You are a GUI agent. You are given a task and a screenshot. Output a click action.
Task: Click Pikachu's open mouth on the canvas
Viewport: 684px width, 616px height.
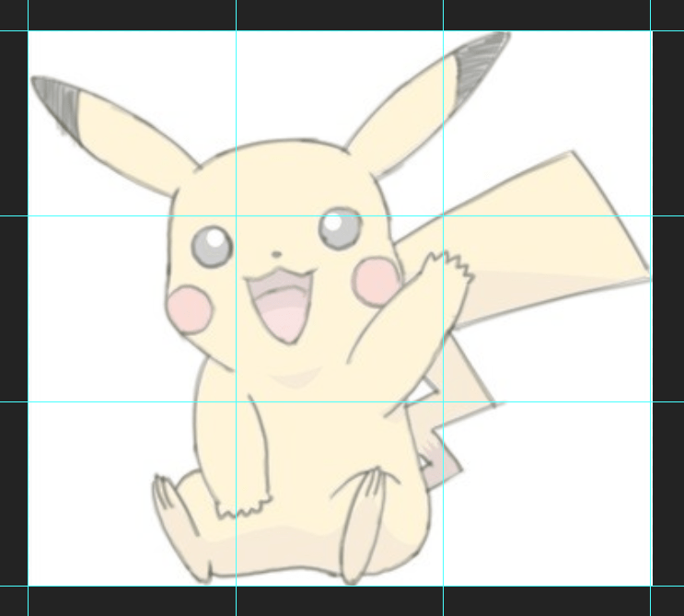point(282,305)
